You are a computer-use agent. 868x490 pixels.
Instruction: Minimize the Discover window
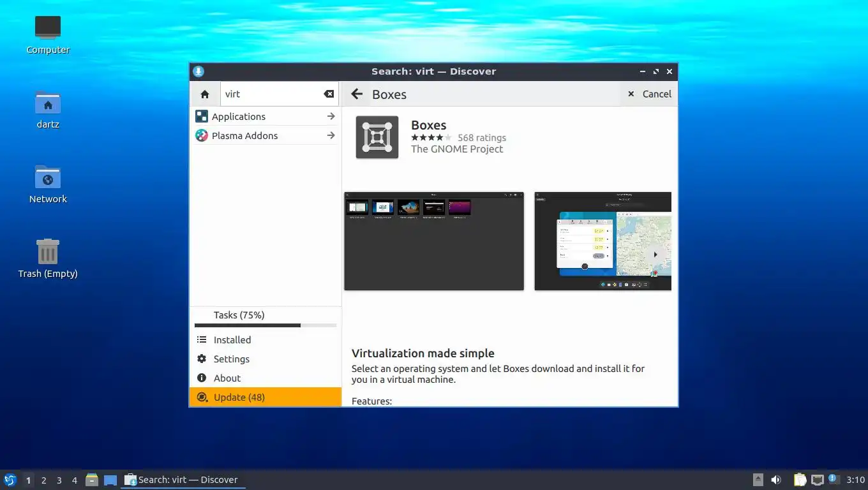click(x=643, y=71)
